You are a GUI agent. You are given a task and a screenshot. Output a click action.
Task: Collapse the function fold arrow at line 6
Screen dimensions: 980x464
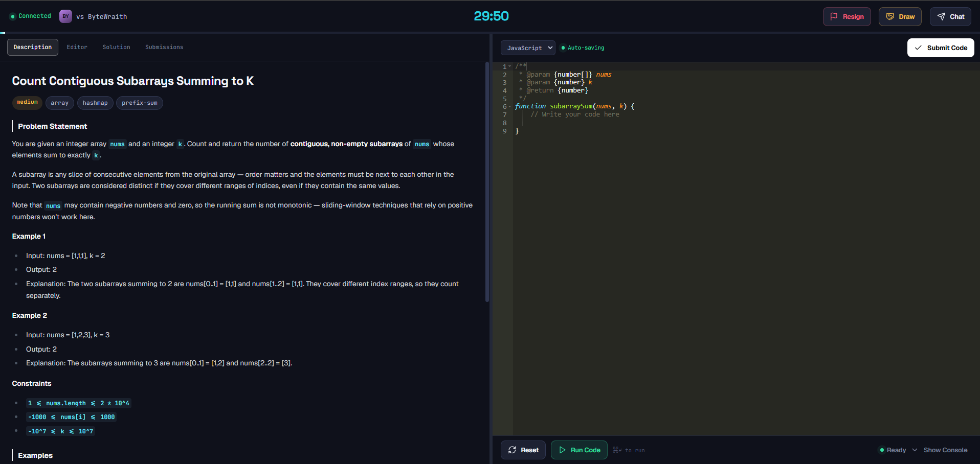[510, 106]
